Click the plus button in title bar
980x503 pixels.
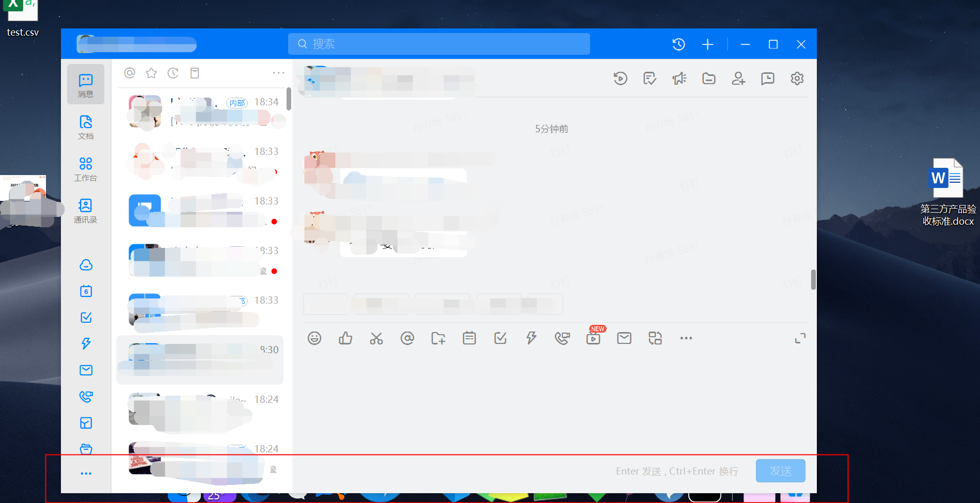[708, 44]
